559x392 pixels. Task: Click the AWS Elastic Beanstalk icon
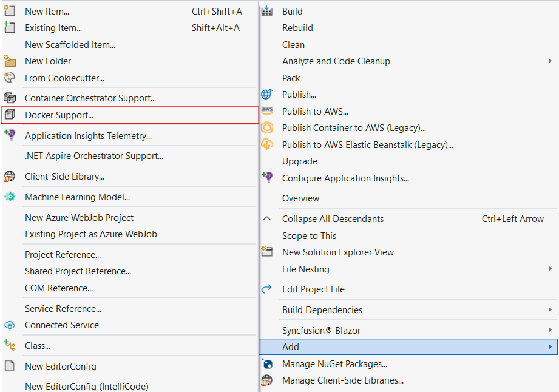[x=266, y=144]
